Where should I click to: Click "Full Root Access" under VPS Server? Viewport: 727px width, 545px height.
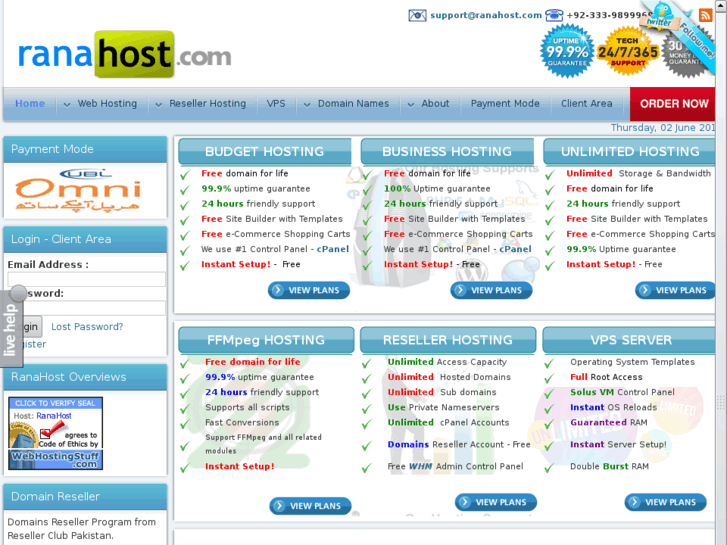click(606, 377)
